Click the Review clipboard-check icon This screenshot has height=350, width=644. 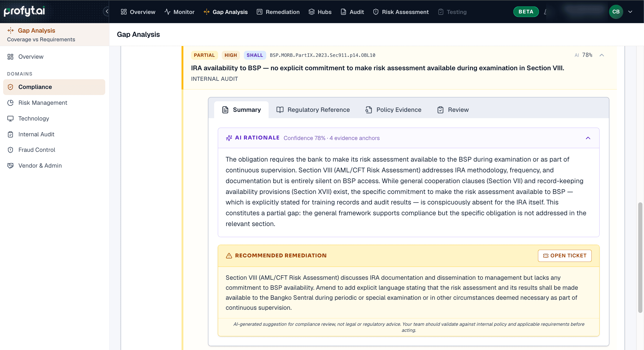pyautogui.click(x=440, y=110)
